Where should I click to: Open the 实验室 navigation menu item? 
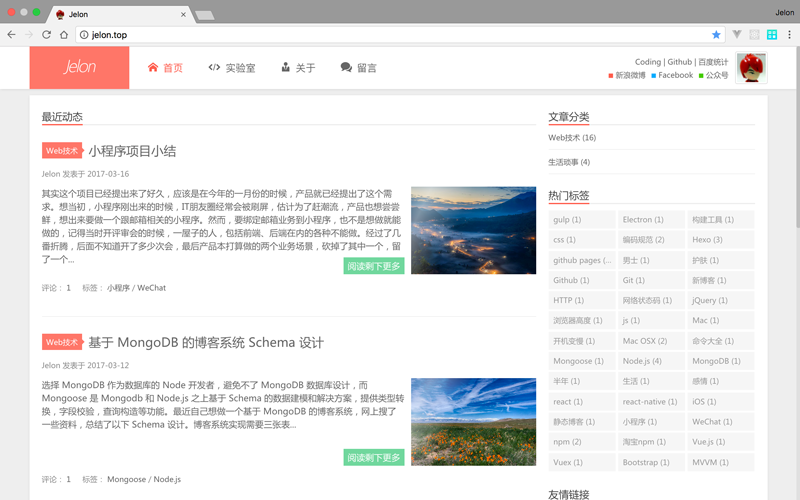coord(231,68)
